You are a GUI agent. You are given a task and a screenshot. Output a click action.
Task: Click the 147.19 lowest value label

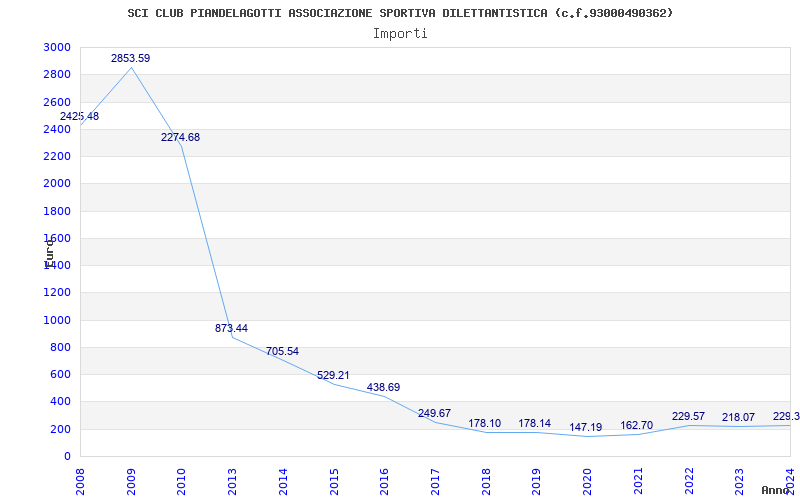tap(586, 428)
